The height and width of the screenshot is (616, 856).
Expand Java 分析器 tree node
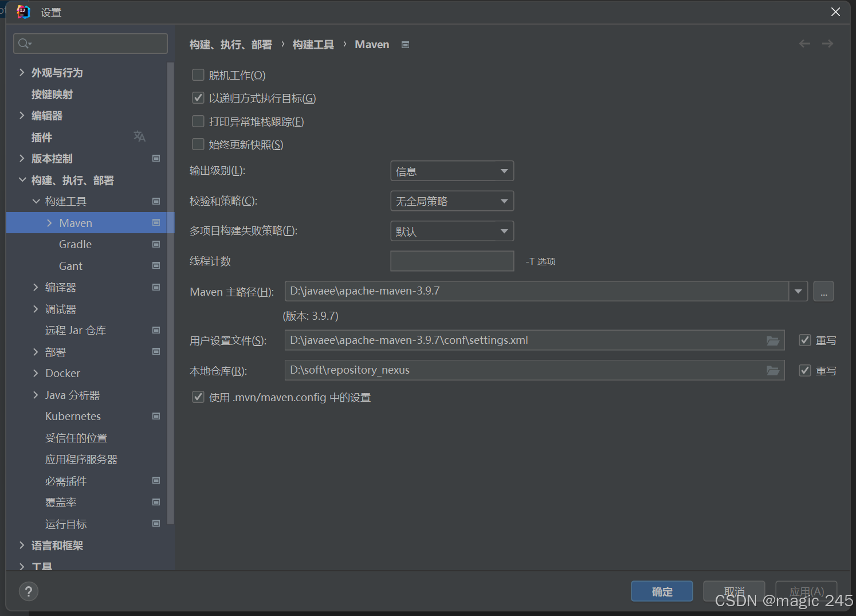pyautogui.click(x=36, y=395)
